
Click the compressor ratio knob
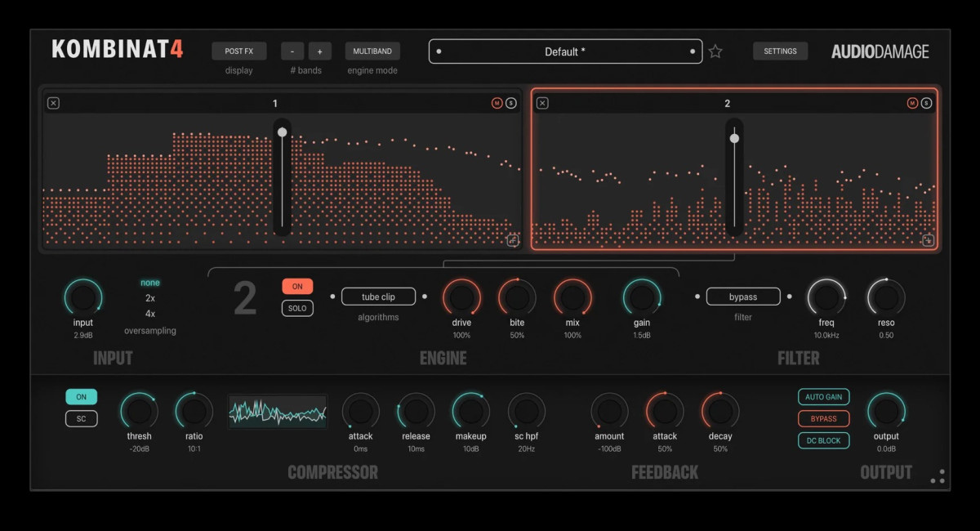[194, 411]
